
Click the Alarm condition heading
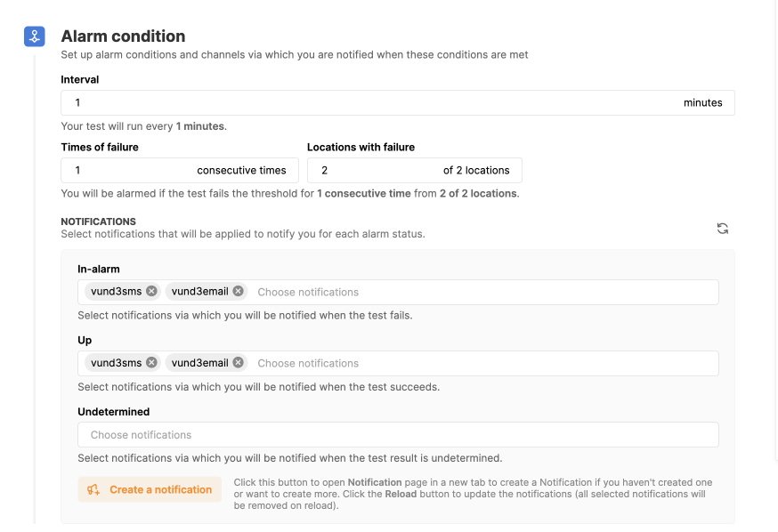(123, 36)
